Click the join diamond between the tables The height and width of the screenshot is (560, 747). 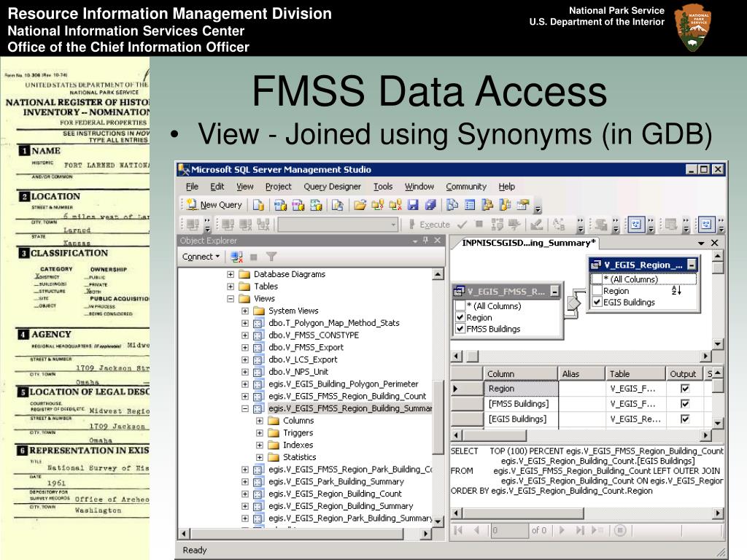[x=575, y=302]
